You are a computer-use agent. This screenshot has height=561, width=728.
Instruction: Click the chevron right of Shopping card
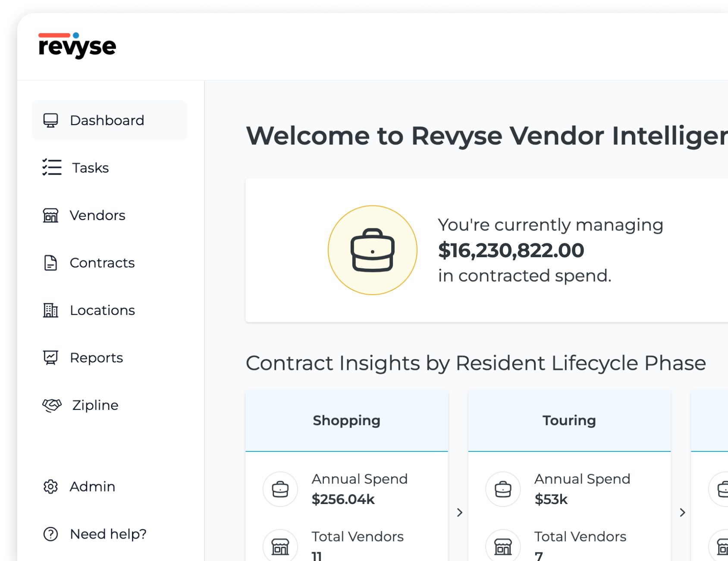(x=460, y=512)
